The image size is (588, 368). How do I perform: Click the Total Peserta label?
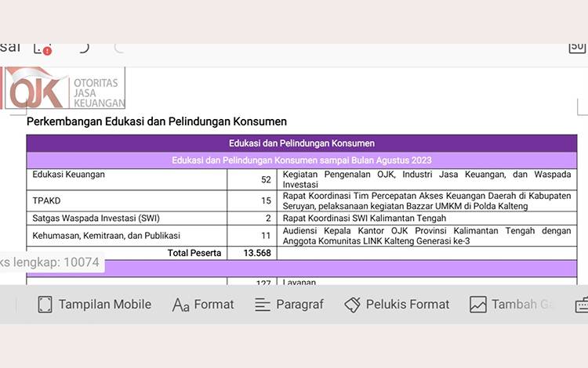tap(194, 253)
